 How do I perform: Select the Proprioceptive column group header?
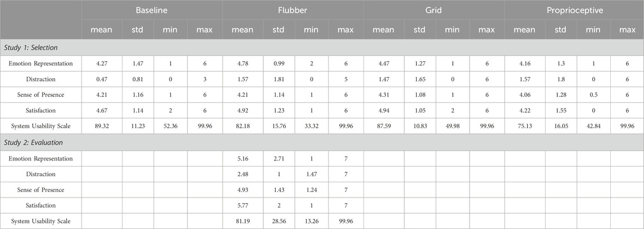tap(575, 11)
